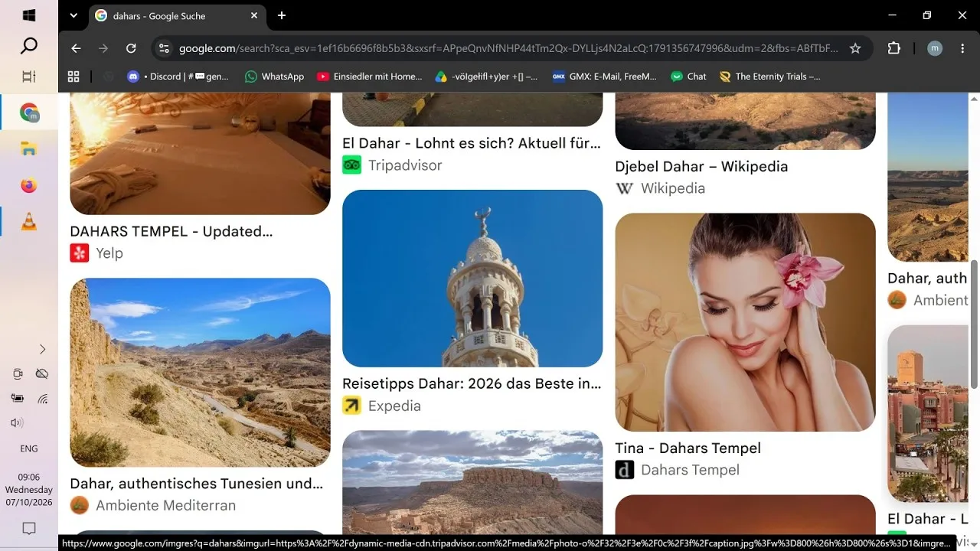Open the 'Einsiedler mit Home...' YouTube bookmark

(x=369, y=77)
